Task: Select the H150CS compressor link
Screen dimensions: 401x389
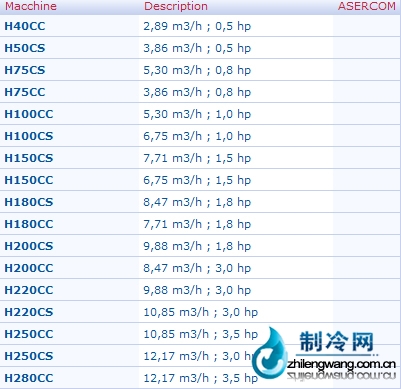Action: click(29, 158)
